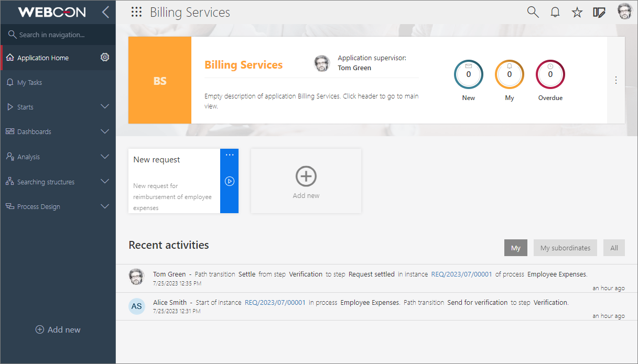Select Starts in sidebar

click(x=25, y=107)
